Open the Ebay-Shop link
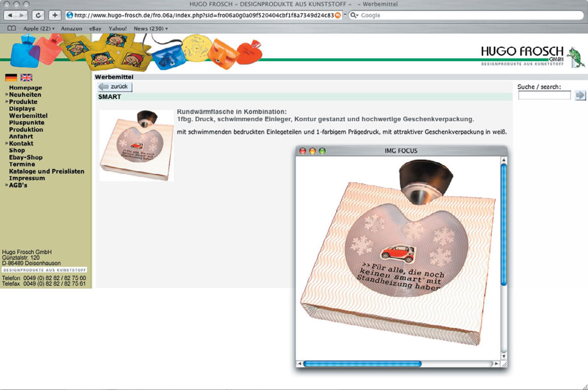The width and height of the screenshot is (588, 390). (26, 157)
